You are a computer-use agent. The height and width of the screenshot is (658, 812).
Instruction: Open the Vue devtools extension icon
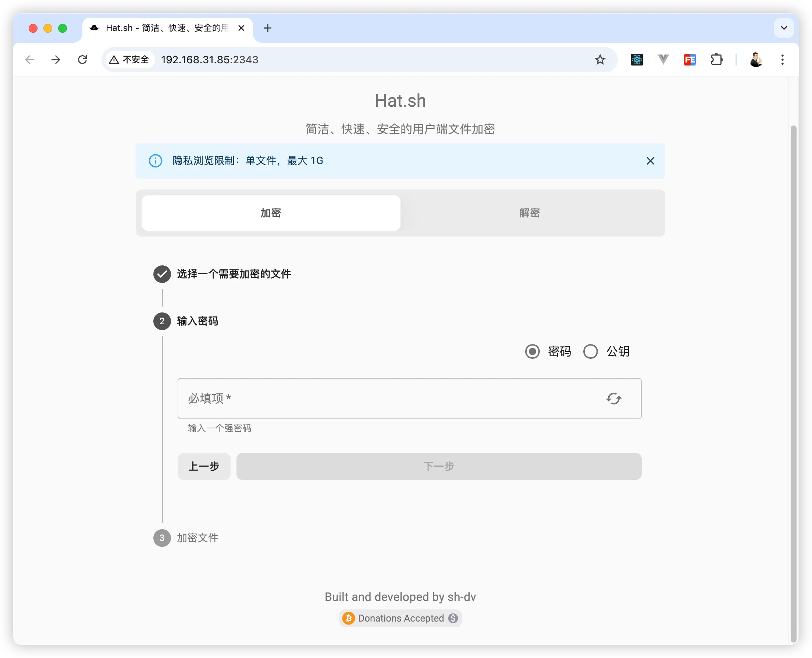(x=663, y=60)
